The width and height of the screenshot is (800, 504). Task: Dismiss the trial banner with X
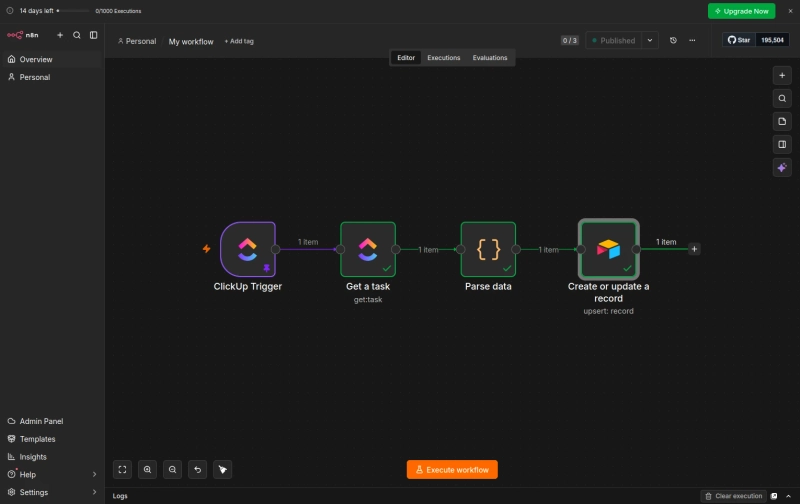790,11
